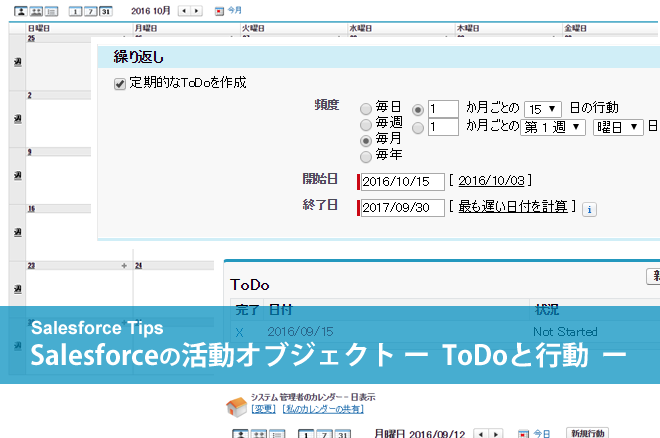
Task: Click the 繰り返し section heading
Action: click(x=138, y=57)
